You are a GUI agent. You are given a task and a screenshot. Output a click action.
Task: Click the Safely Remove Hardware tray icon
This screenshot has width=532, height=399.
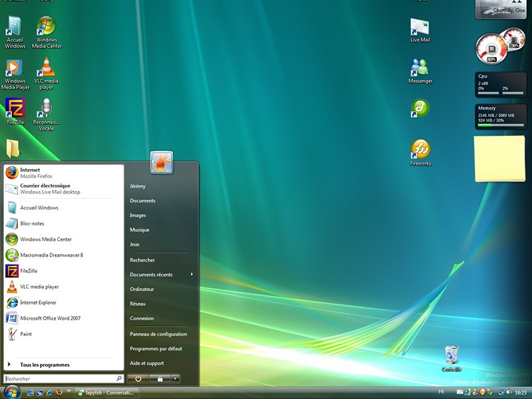(x=489, y=392)
